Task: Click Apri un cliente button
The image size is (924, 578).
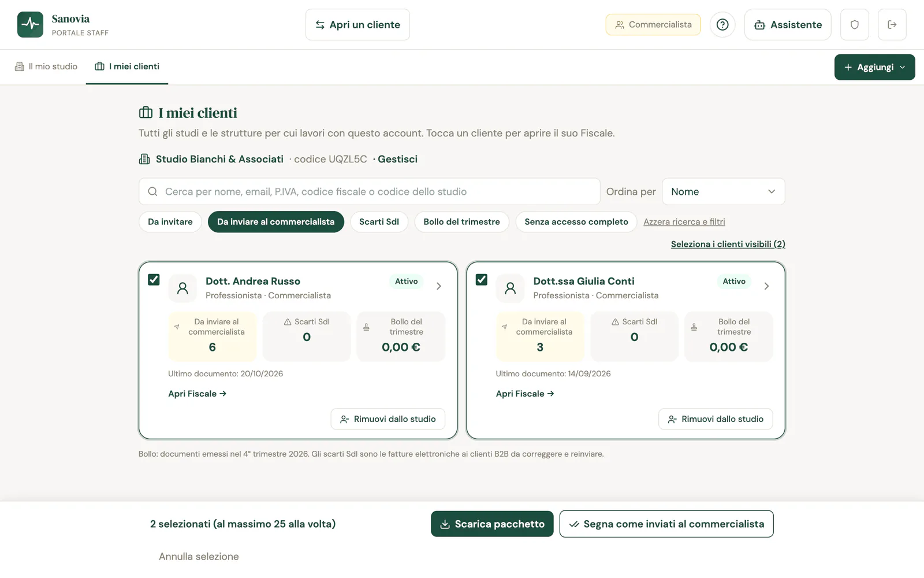Action: click(357, 24)
